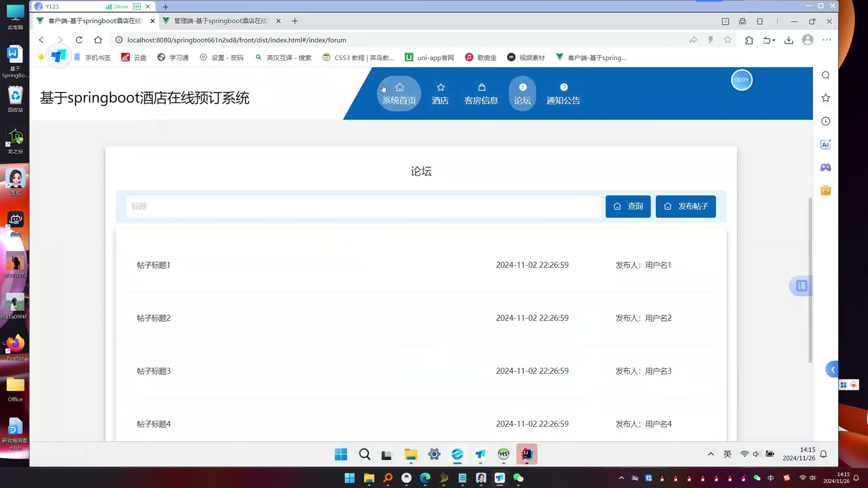Show hidden tray icons chevron
This screenshot has height=488, width=868.
point(711,454)
